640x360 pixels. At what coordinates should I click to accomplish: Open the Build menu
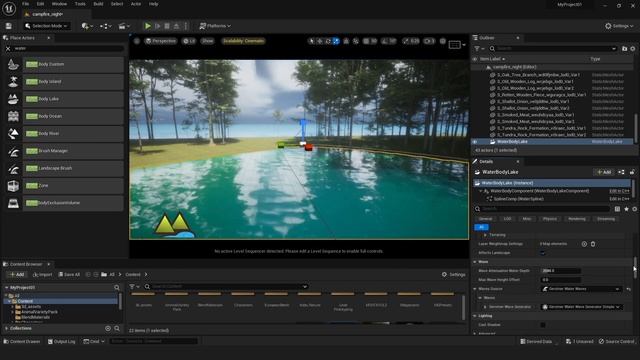click(x=98, y=4)
